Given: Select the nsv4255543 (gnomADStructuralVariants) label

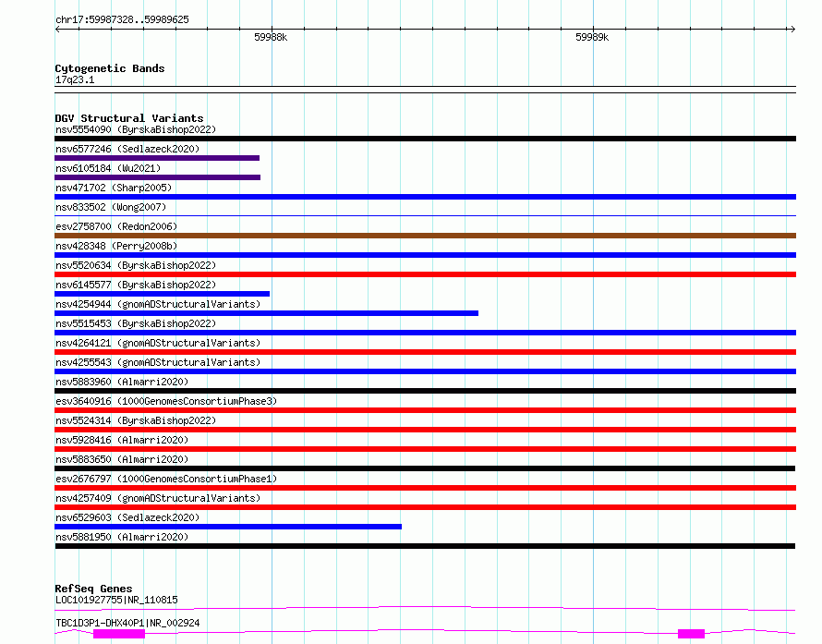Looking at the screenshot, I should coord(158,362).
